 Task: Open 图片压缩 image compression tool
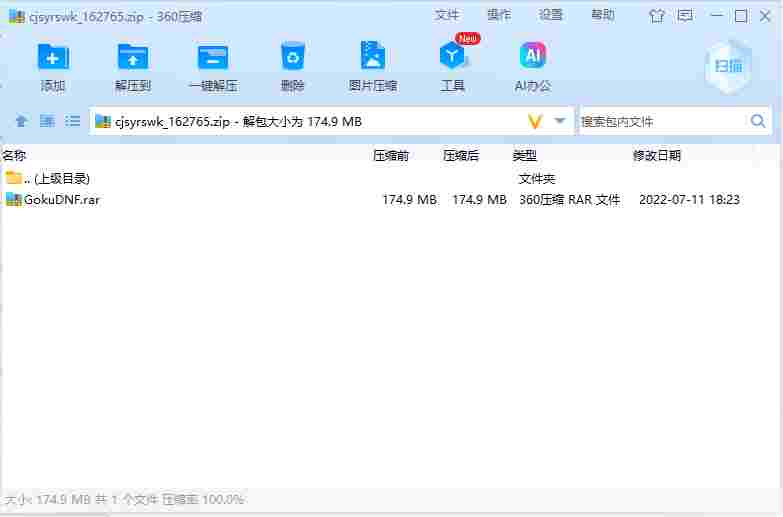[x=373, y=56]
